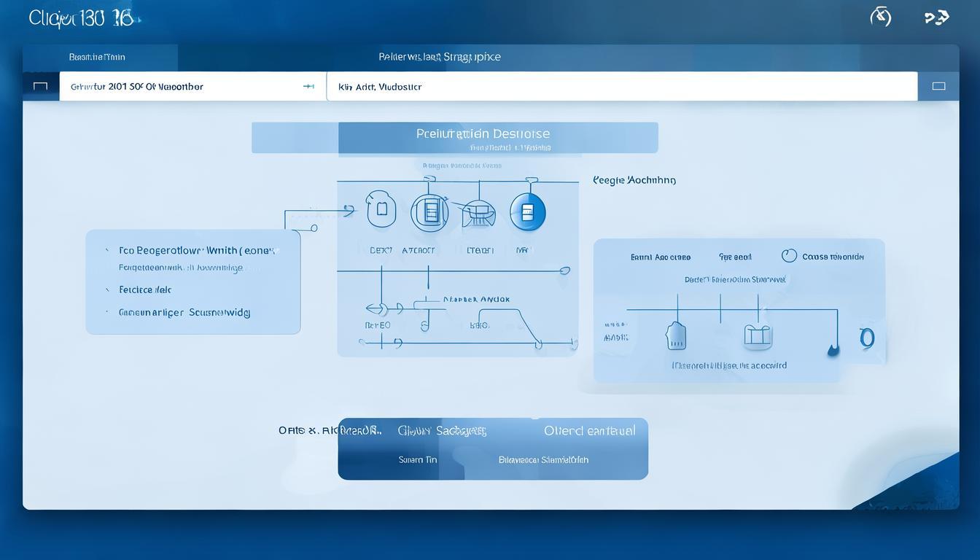This screenshot has height=560, width=980.
Task: Toggle the small square at left of toolbar
Action: point(41,86)
